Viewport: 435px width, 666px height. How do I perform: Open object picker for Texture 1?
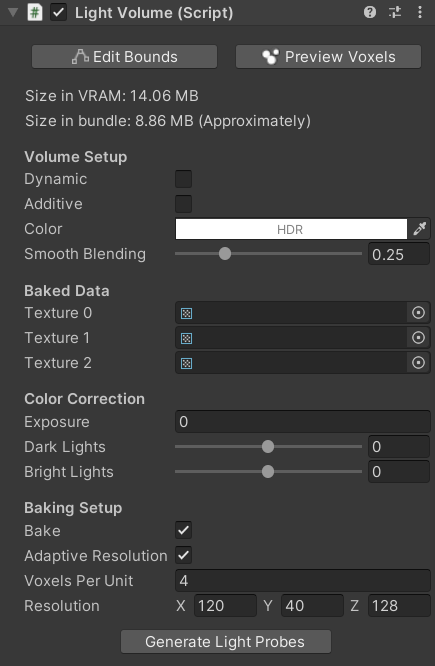(418, 338)
